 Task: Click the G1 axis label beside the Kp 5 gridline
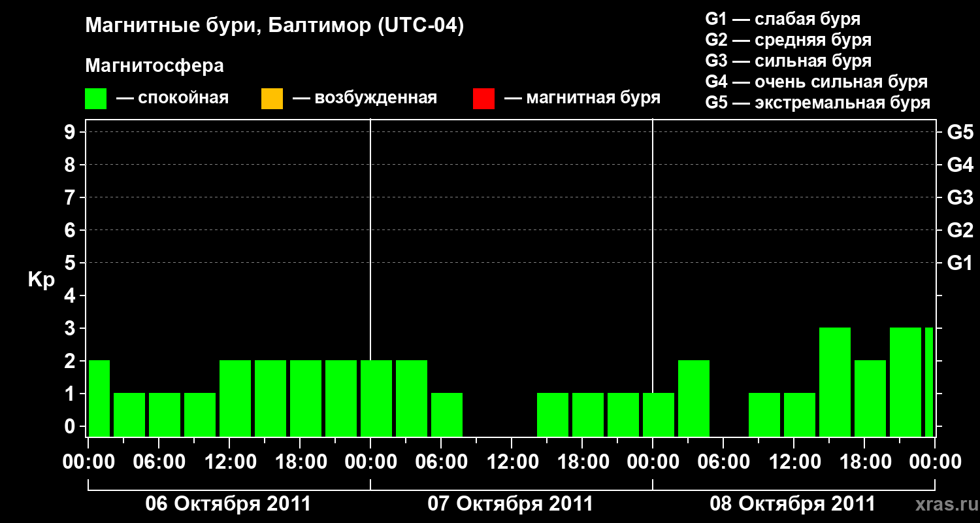tap(960, 263)
